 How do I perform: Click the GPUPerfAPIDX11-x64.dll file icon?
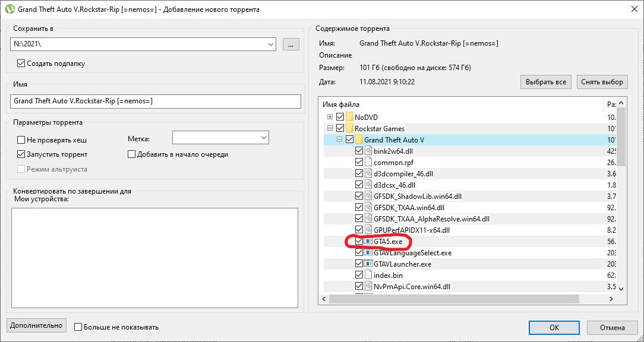[368, 230]
